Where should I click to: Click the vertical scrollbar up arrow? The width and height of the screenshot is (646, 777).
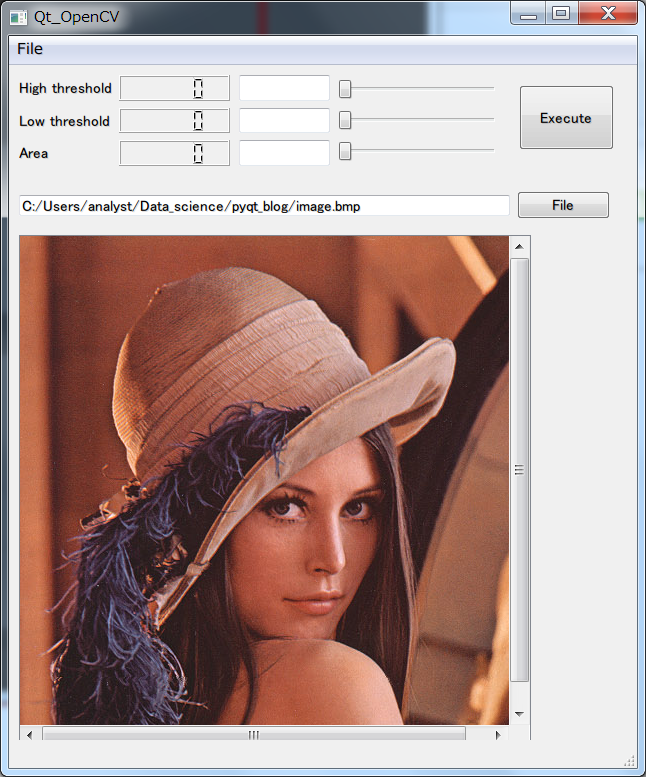pos(519,246)
